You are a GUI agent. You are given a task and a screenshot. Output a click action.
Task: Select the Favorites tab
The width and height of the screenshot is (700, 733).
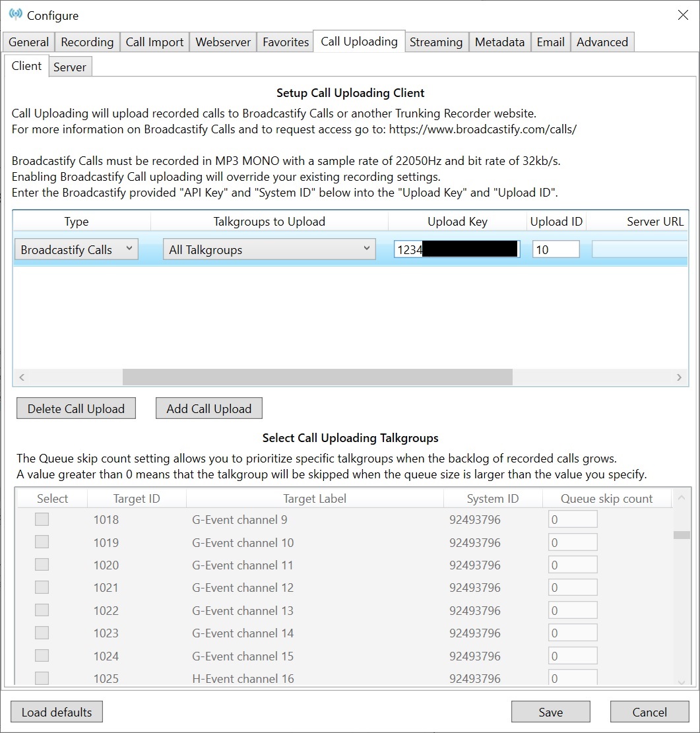tap(286, 42)
